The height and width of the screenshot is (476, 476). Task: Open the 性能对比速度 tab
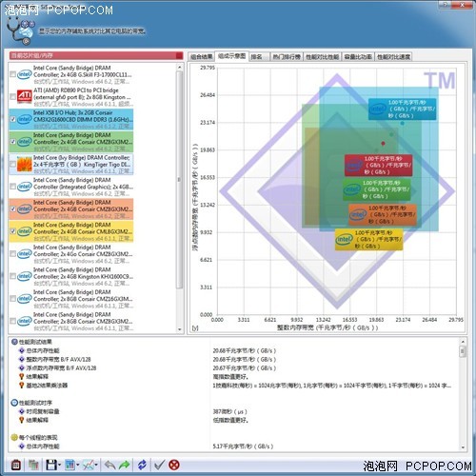click(x=393, y=57)
